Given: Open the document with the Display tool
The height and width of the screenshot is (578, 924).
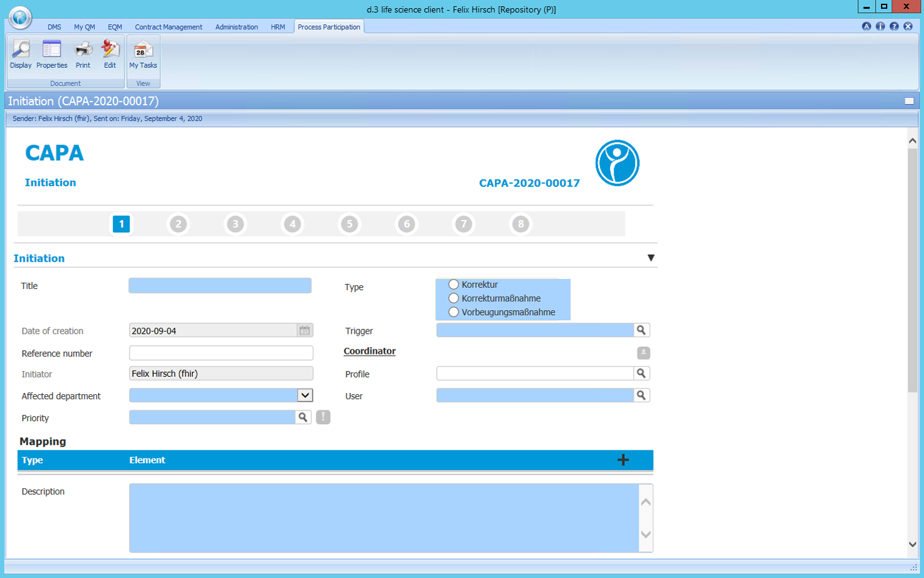Looking at the screenshot, I should coord(21,55).
